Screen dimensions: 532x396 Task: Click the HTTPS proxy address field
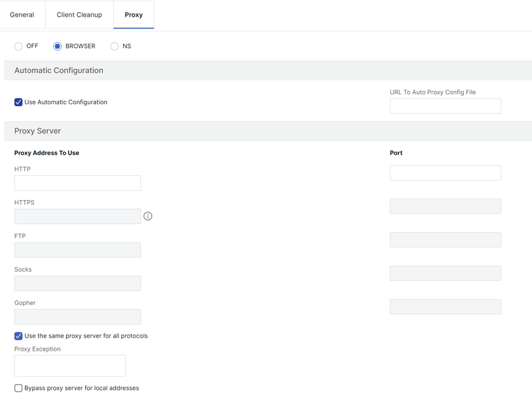click(x=77, y=217)
